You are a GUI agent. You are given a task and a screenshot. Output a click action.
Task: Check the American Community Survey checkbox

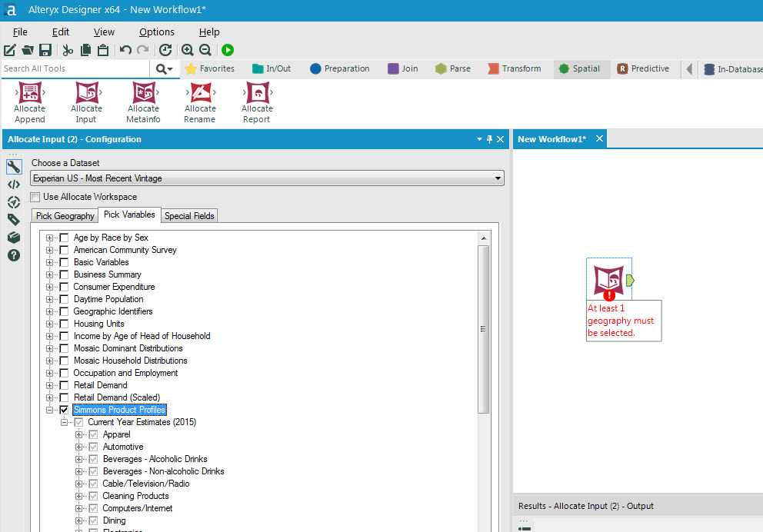64,250
